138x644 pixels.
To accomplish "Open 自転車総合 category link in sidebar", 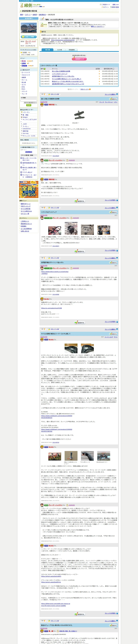I will point(29,152).
